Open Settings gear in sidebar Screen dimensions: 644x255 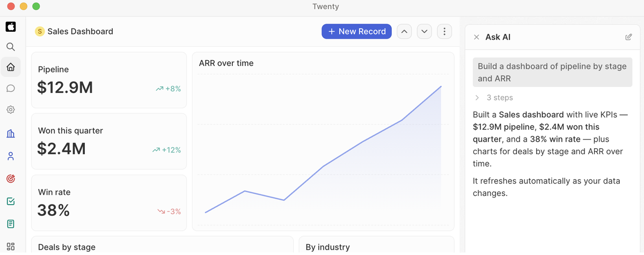11,110
